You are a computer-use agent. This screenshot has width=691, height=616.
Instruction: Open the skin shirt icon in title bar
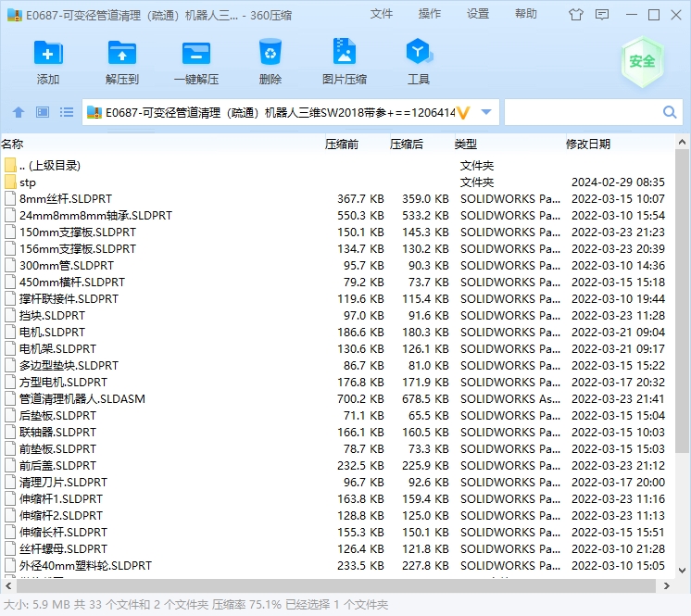click(575, 15)
